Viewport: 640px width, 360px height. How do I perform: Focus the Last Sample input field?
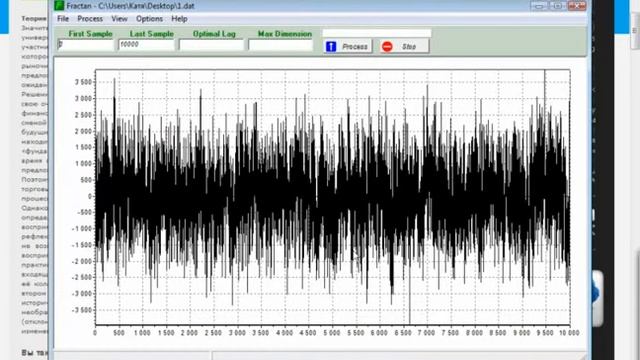[x=146, y=45]
